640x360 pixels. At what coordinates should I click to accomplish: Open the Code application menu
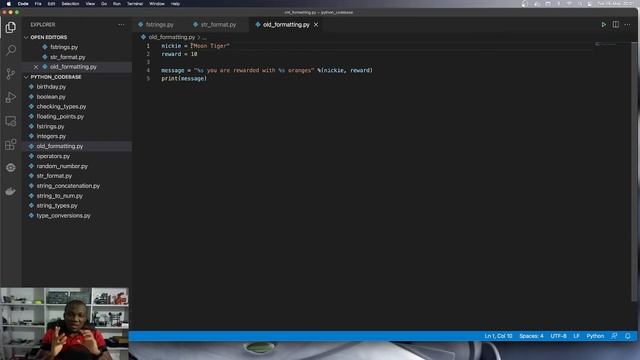tap(23, 4)
